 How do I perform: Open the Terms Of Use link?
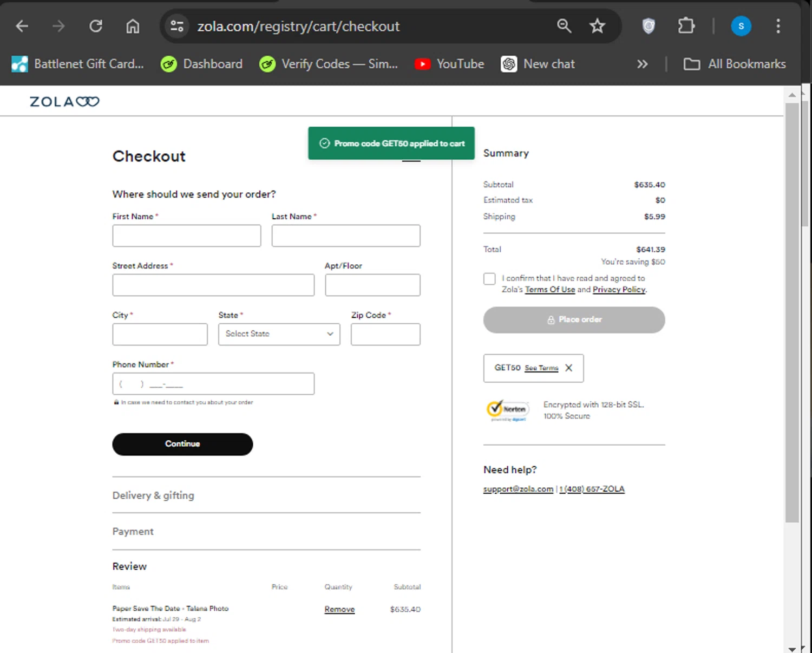pyautogui.click(x=550, y=290)
